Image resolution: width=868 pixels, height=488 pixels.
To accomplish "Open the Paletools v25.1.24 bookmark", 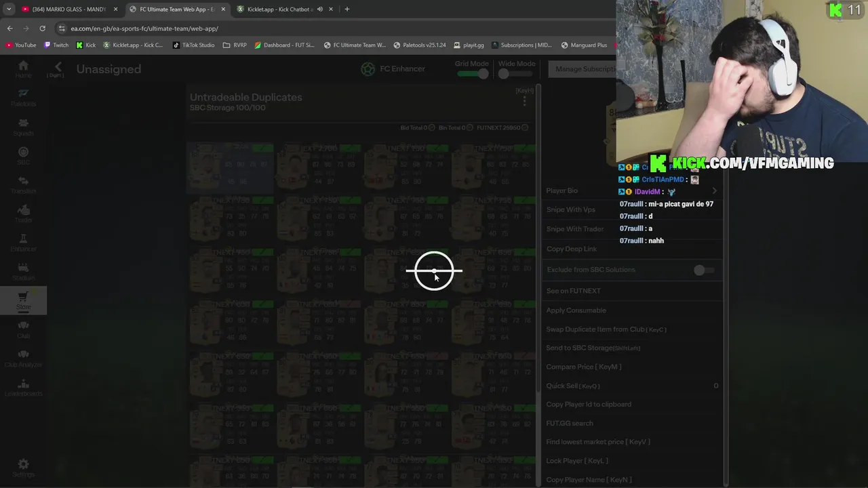I will click(x=419, y=45).
